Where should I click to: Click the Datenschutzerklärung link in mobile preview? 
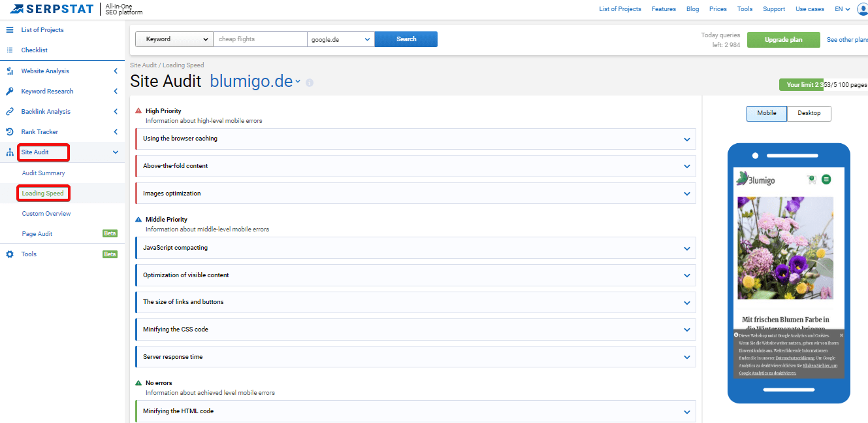click(795, 358)
